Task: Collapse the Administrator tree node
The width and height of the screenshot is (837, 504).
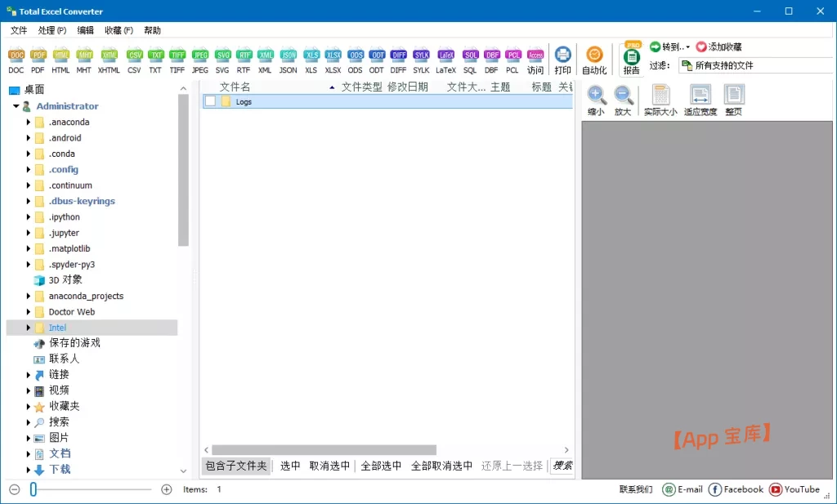Action: tap(16, 105)
